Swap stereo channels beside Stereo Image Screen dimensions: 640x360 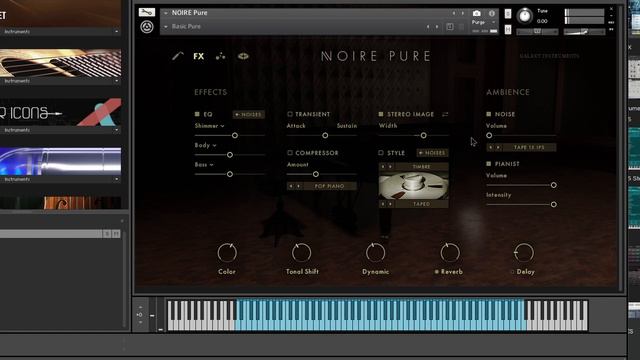[445, 114]
